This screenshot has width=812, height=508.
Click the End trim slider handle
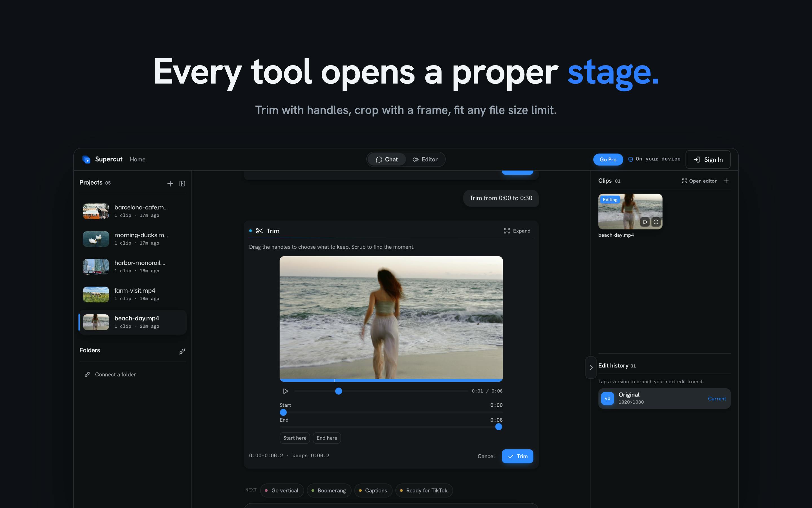click(498, 427)
